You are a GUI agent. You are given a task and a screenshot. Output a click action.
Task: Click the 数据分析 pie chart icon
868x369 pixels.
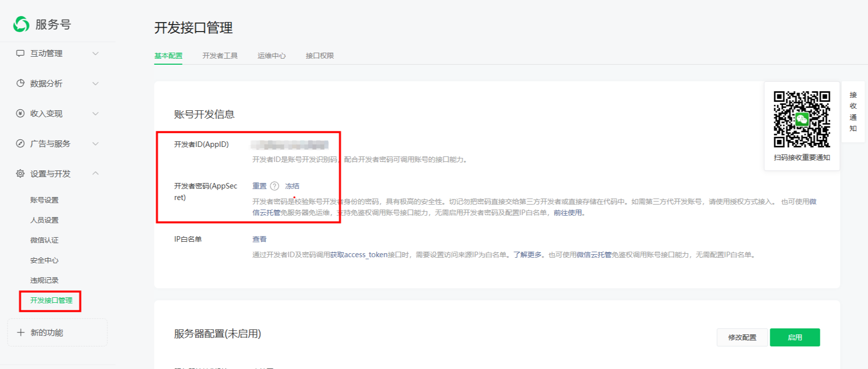coord(20,83)
